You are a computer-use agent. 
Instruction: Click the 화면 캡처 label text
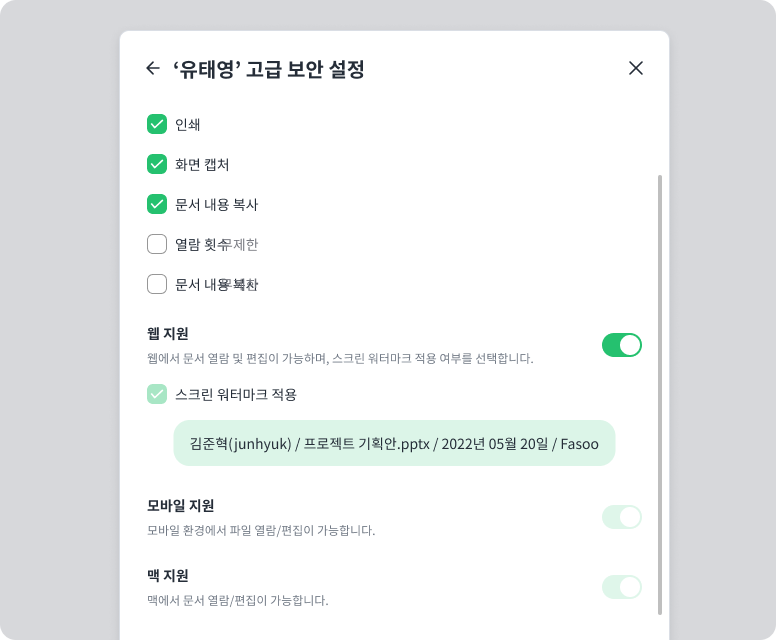(x=202, y=165)
